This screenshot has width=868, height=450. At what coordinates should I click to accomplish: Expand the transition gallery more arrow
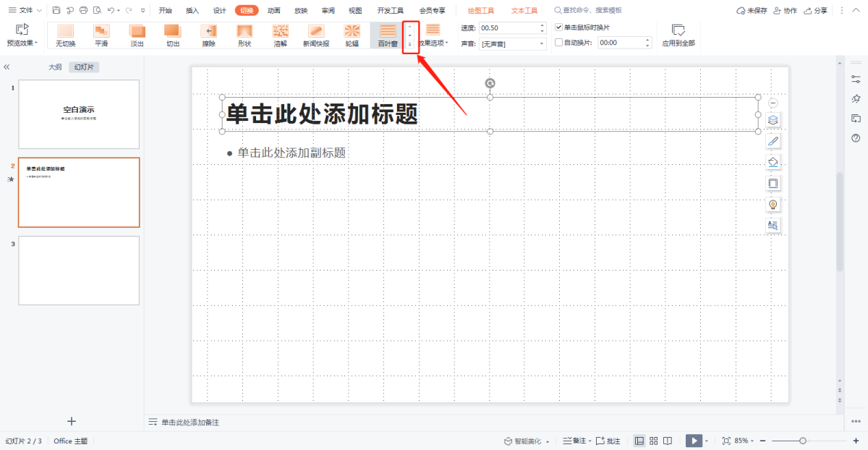click(x=410, y=45)
